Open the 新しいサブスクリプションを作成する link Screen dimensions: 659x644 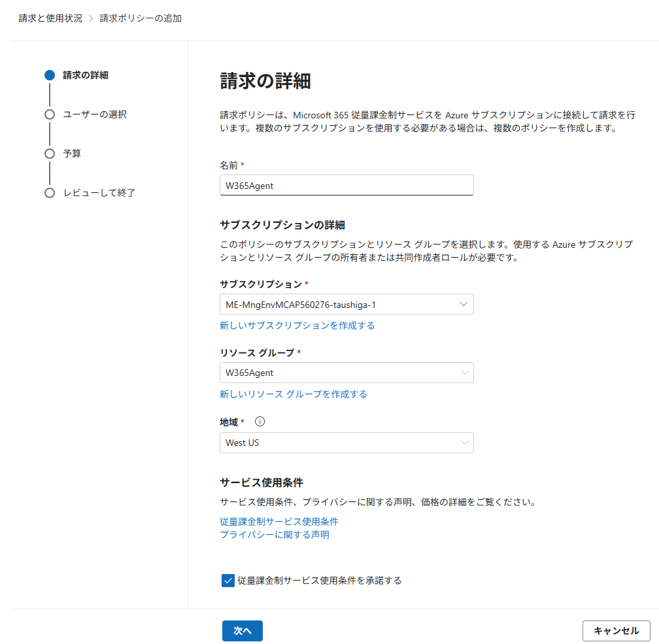(x=297, y=326)
